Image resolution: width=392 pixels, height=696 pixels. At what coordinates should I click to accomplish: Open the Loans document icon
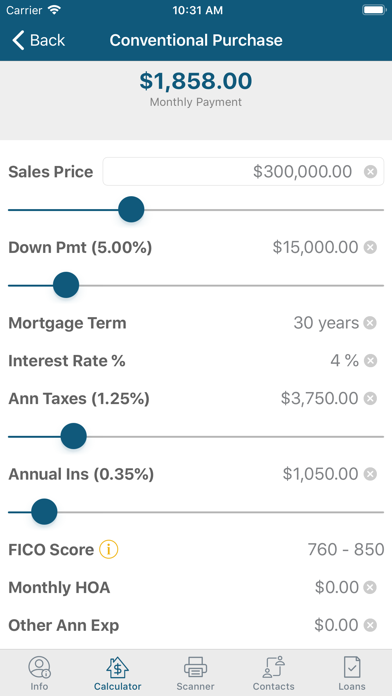[352, 667]
